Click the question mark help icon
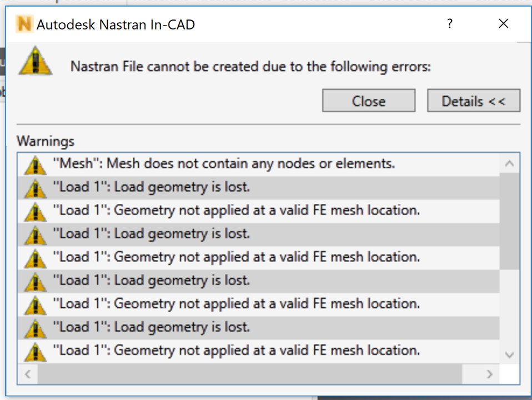 [449, 24]
